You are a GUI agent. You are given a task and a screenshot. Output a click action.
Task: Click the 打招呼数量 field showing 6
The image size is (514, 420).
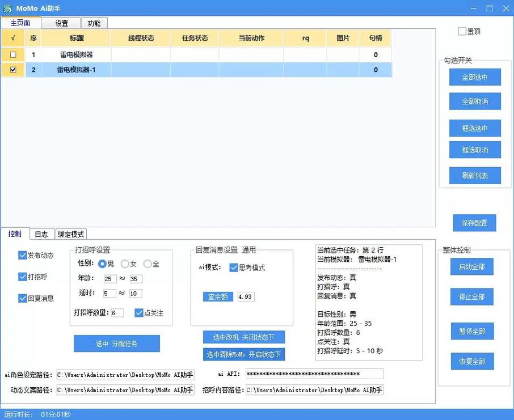pos(117,312)
